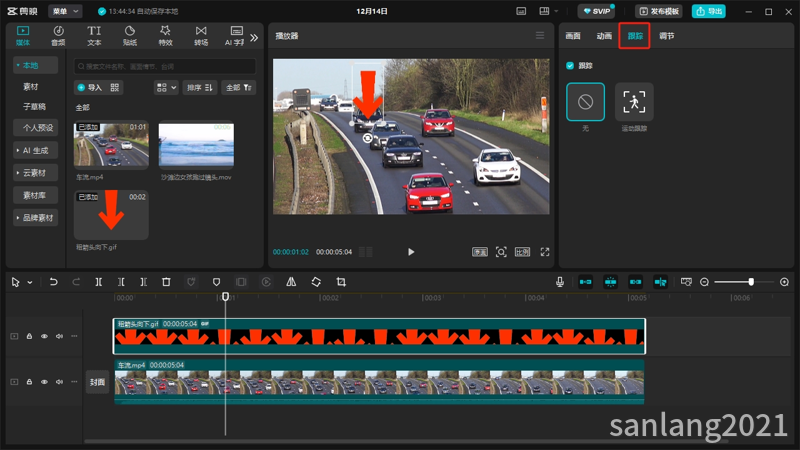Split clip at playhead
This screenshot has height=450, width=800.
[98, 282]
